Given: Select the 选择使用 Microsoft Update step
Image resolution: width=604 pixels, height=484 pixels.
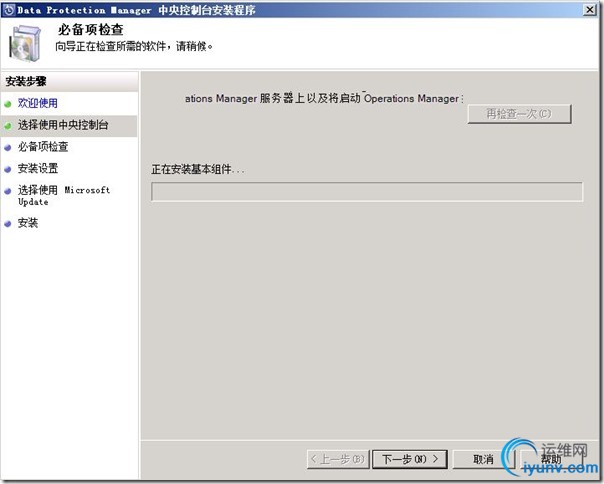Looking at the screenshot, I should pos(64,195).
